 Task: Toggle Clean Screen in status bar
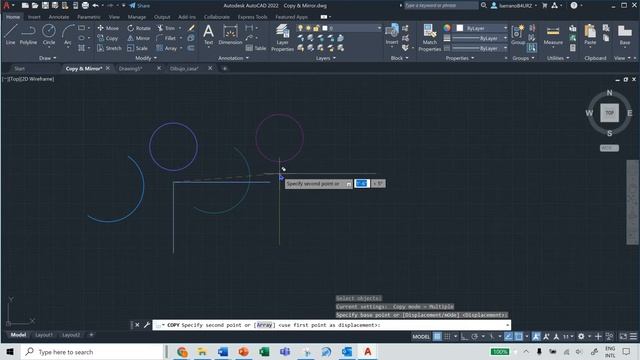pos(623,336)
